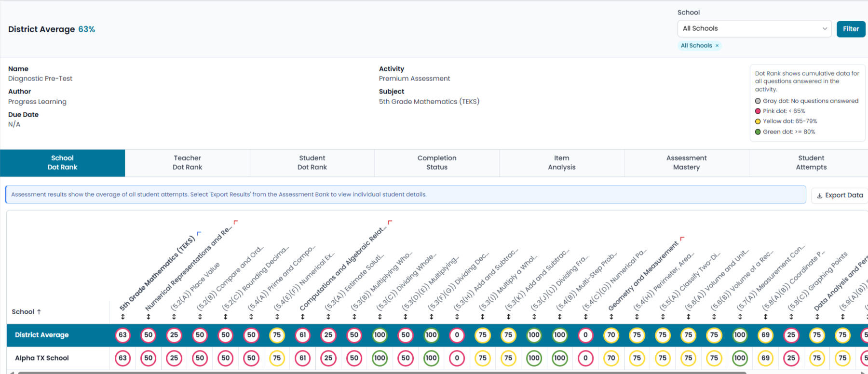Click Alpha TX School pink 63 dot
This screenshot has height=374, width=868.
point(122,358)
